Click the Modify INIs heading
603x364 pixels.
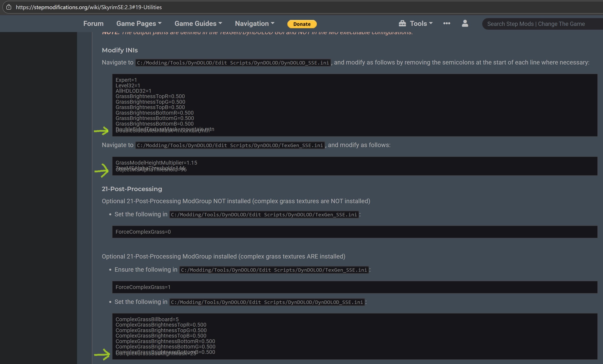point(120,50)
